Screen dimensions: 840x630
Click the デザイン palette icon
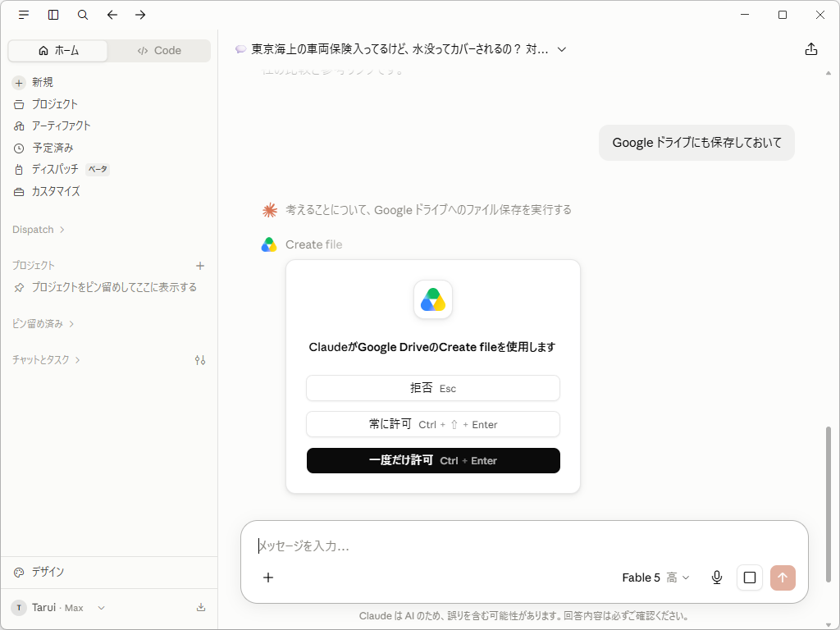pyautogui.click(x=19, y=572)
